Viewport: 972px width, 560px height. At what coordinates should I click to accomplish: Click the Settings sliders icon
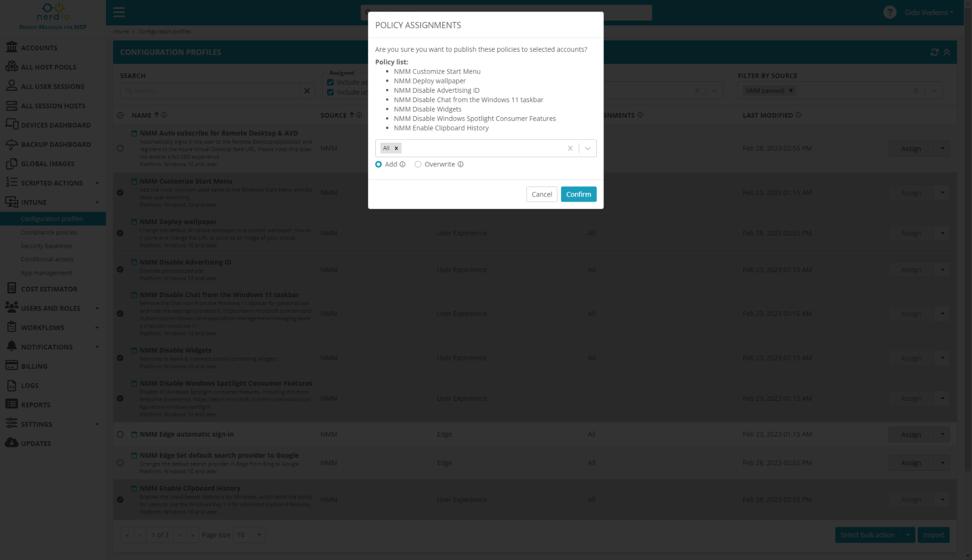coord(11,424)
